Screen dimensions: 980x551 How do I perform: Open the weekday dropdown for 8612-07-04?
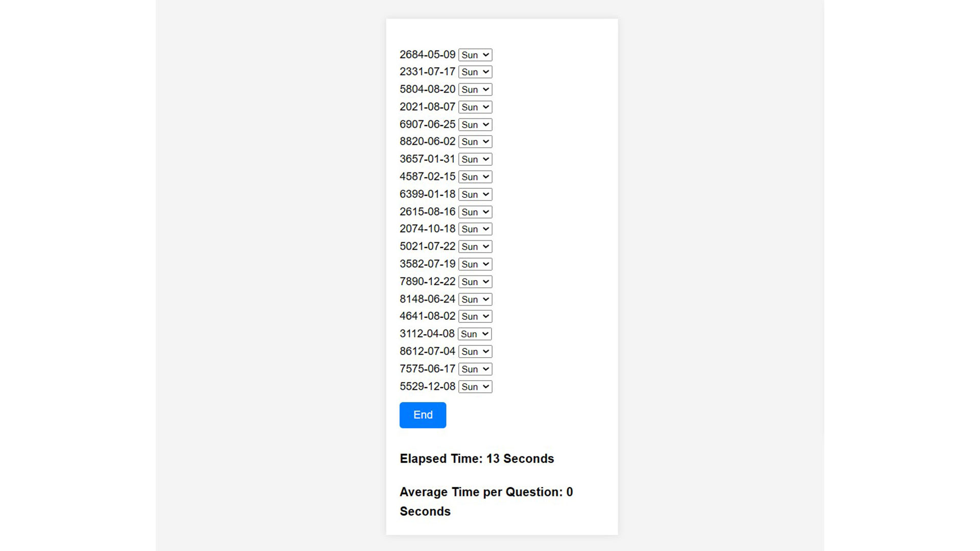pyautogui.click(x=475, y=351)
